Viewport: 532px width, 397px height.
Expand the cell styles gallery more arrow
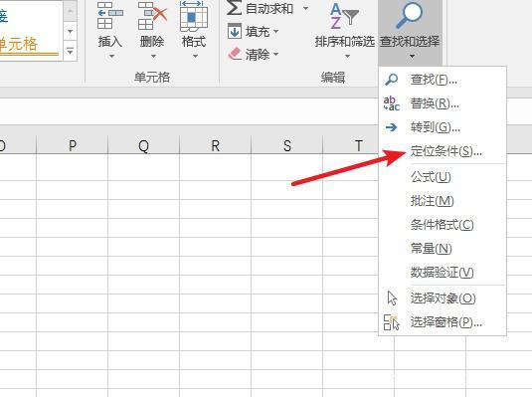point(70,52)
